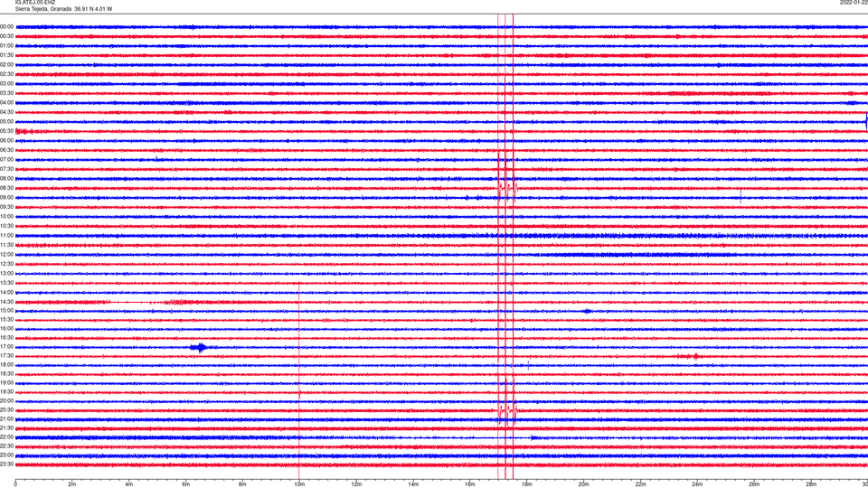Click the 03:30 trace time label
868x488 pixels.
pos(6,93)
